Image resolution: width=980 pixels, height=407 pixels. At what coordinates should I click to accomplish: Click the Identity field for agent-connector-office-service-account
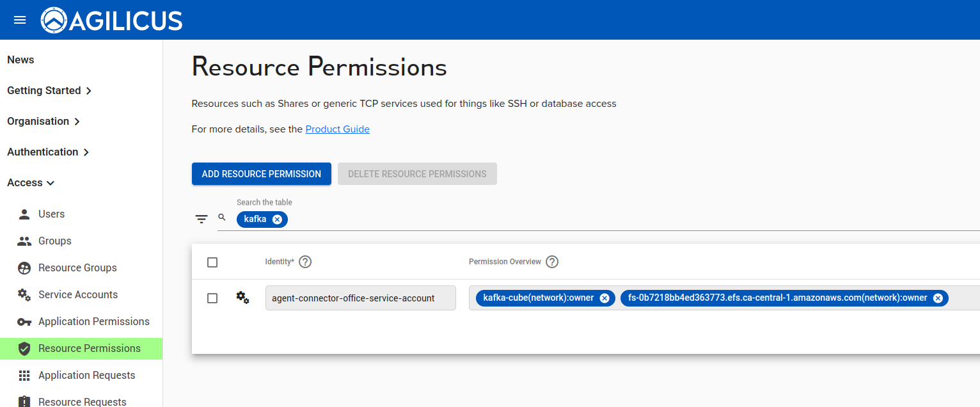click(x=360, y=298)
